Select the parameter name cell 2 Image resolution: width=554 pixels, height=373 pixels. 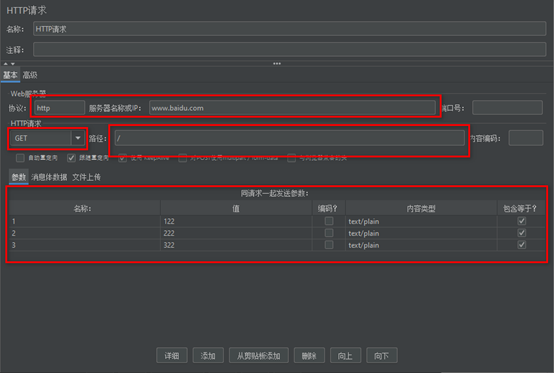tap(85, 233)
